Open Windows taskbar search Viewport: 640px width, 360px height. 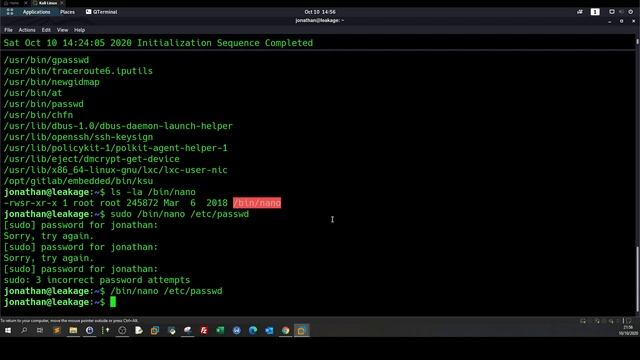(24, 331)
